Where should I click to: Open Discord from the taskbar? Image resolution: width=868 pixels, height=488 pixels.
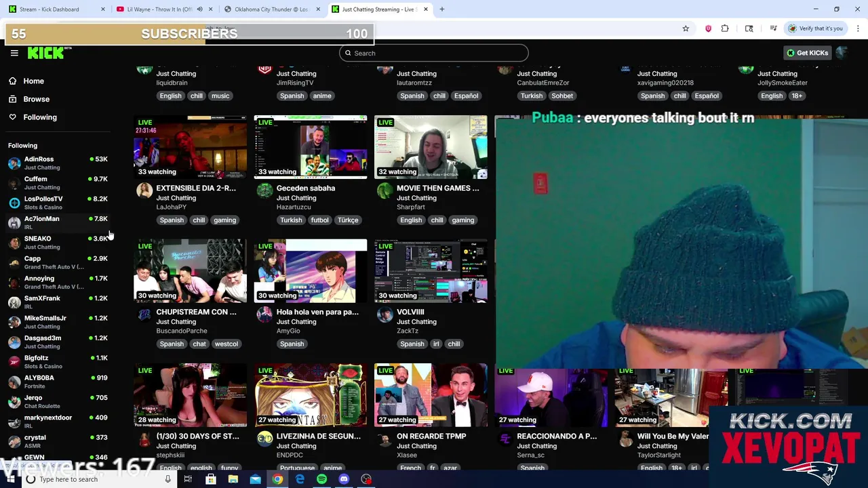point(344,479)
